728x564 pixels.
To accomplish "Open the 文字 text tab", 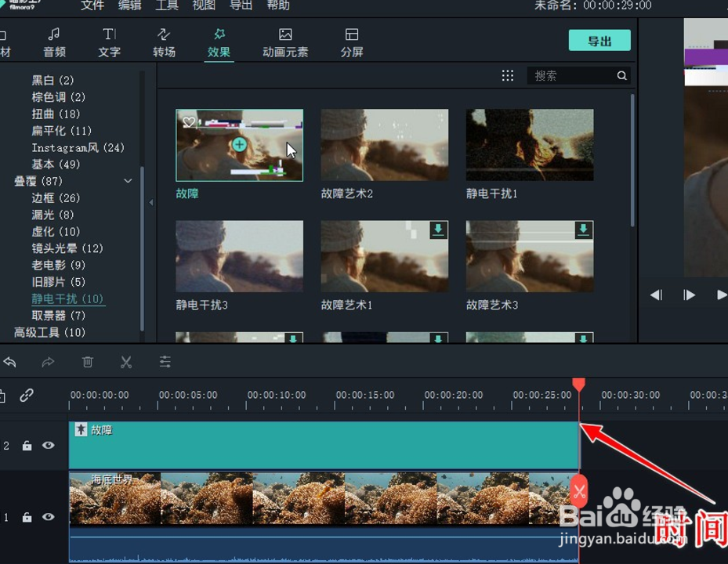I will tap(109, 43).
